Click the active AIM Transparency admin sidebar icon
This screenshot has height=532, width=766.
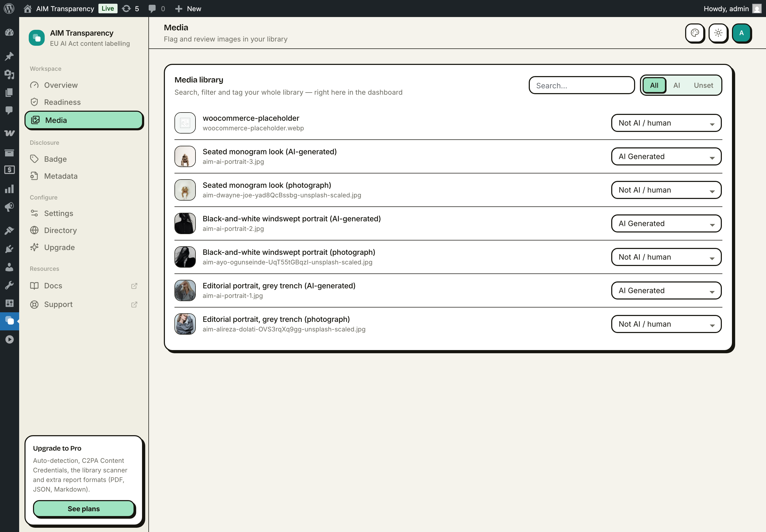(x=9, y=321)
